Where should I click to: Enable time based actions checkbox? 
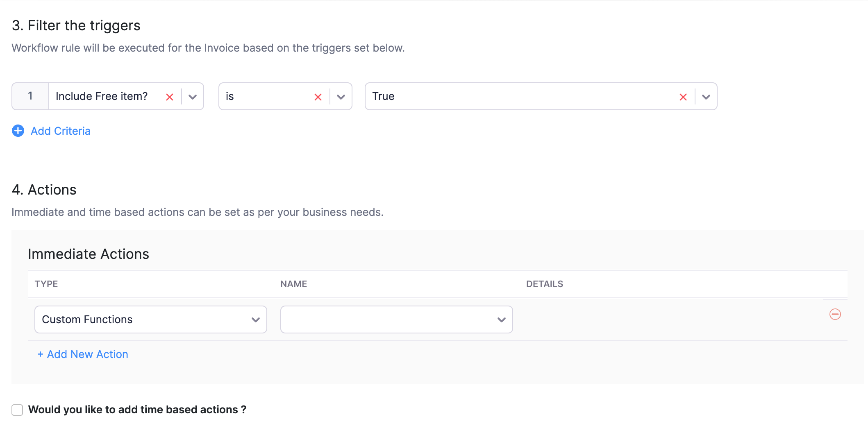[17, 410]
